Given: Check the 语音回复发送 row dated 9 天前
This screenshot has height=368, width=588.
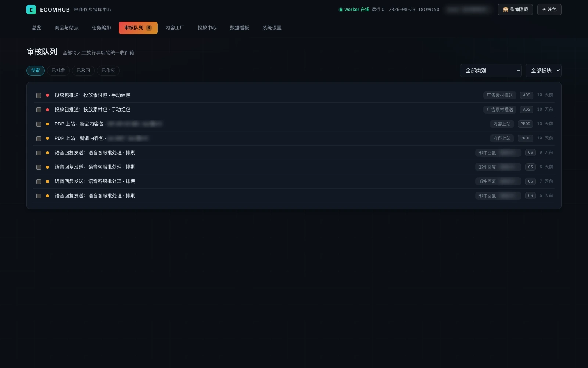Looking at the screenshot, I should tap(39, 153).
